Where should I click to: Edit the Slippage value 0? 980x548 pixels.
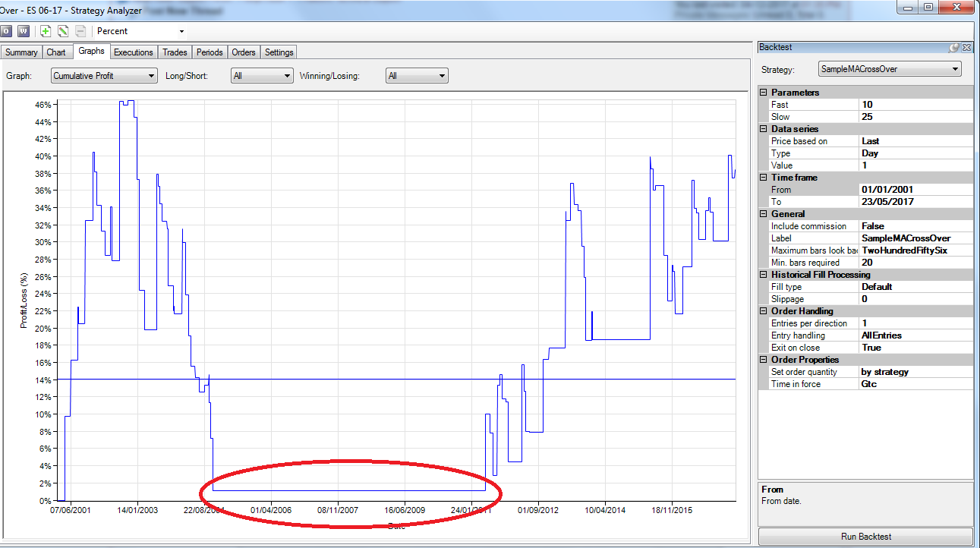point(915,299)
